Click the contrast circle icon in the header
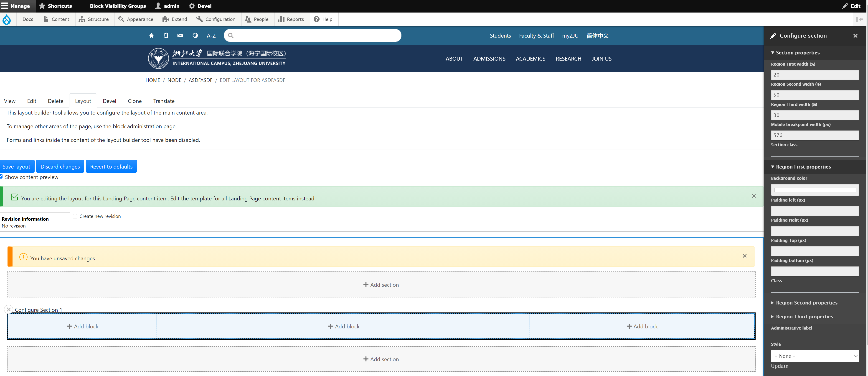Screen dimensions: 868x376 [195, 35]
